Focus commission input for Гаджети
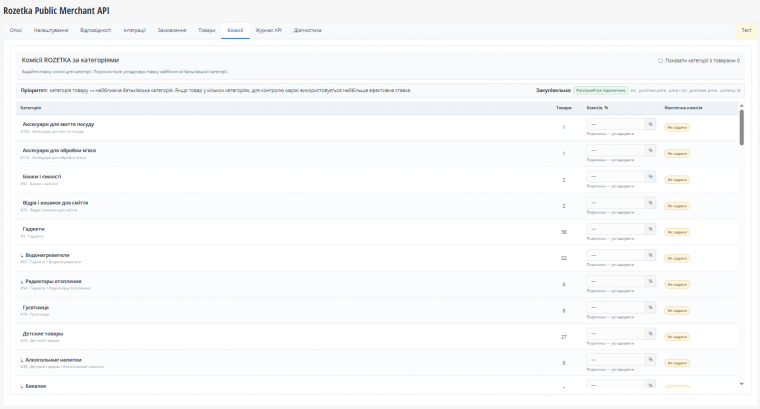The width and height of the screenshot is (760, 409). click(616, 229)
